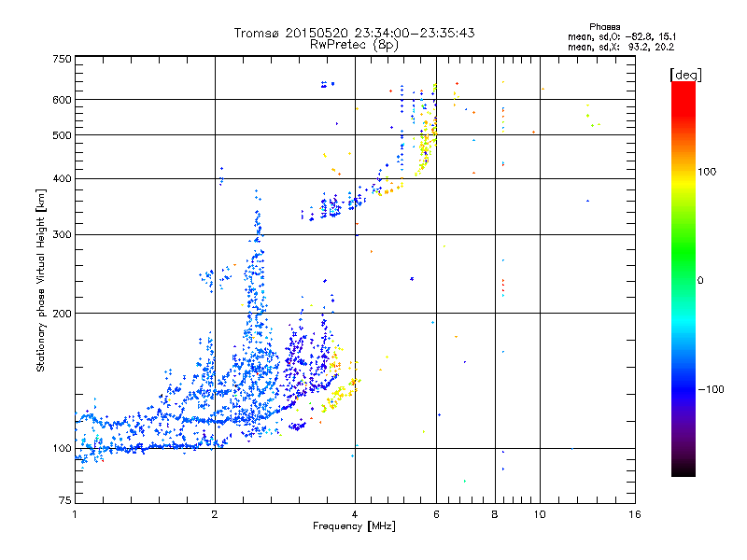Image resolution: width=747 pixels, height=560 pixels.
Task: Select the 'mean, sd,X: 93.2, 20.2' line
Action: pyautogui.click(x=621, y=48)
